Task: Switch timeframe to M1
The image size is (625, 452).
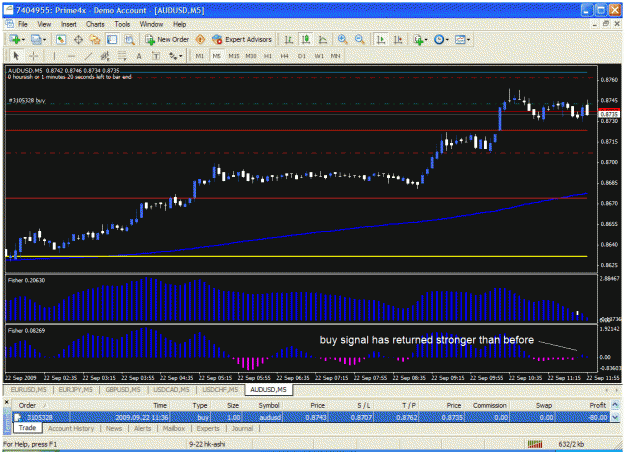Action: pyautogui.click(x=200, y=56)
